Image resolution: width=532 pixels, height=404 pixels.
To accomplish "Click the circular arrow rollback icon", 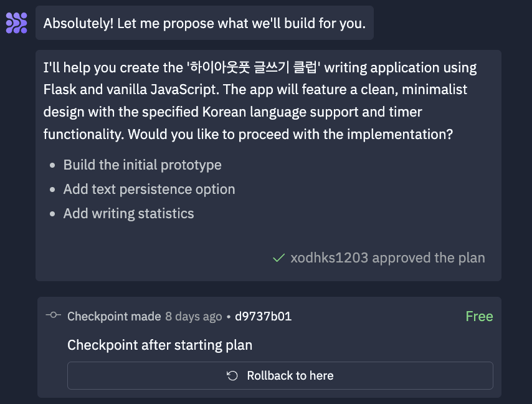I will (x=232, y=376).
